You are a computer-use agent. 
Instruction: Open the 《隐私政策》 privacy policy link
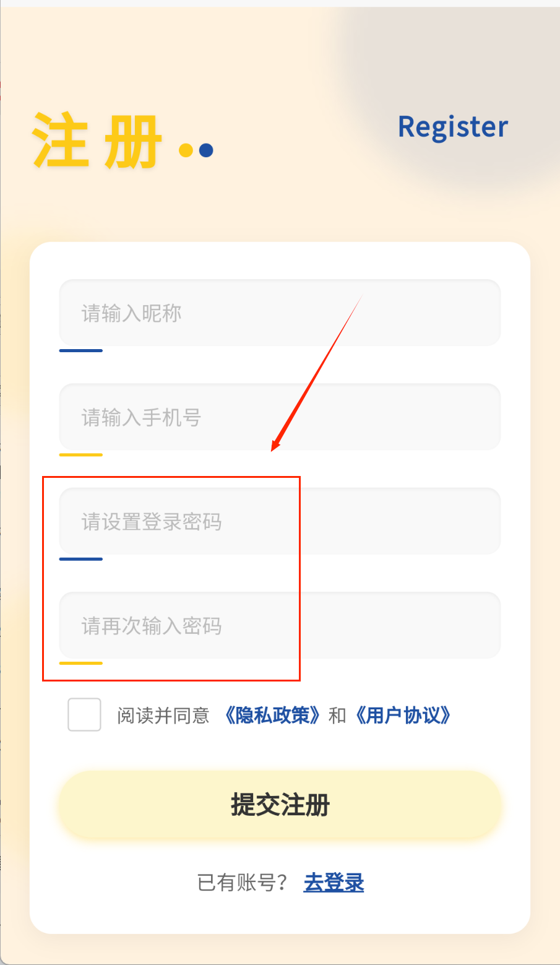coord(272,716)
